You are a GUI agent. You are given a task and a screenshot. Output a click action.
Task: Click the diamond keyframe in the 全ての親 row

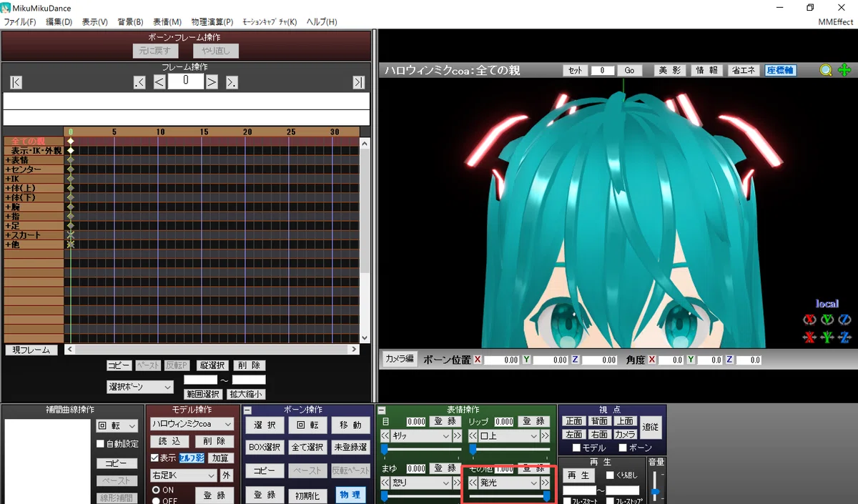70,142
